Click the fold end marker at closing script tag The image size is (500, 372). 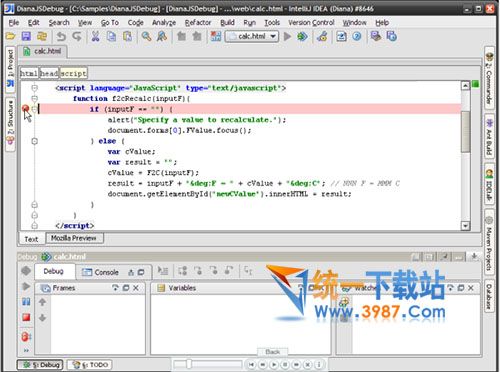point(34,226)
